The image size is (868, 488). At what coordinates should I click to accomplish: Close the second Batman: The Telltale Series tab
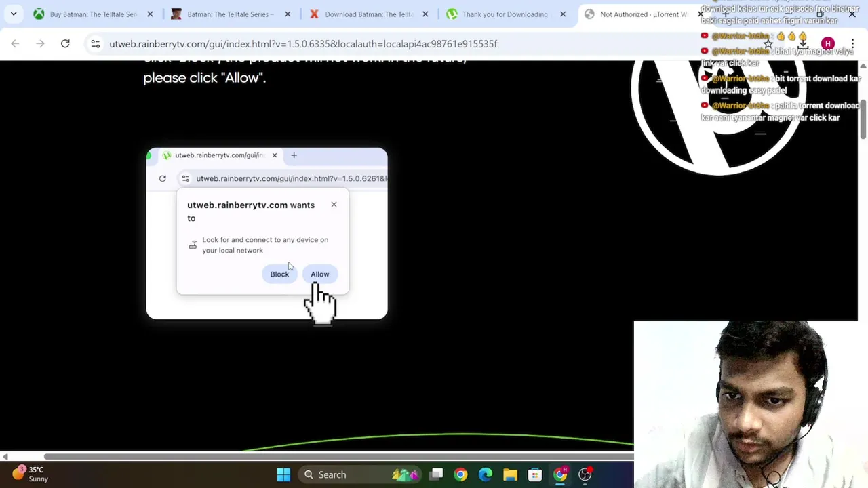(288, 14)
